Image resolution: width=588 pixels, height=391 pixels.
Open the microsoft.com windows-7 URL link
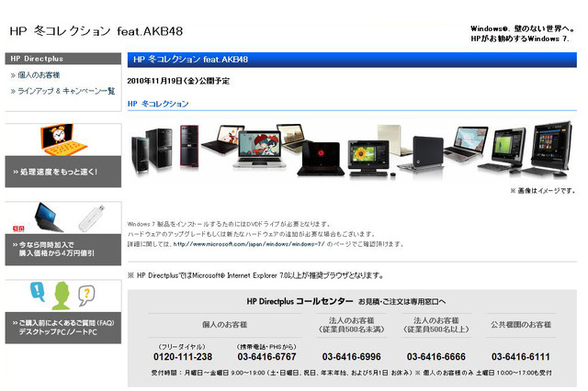pos(249,244)
